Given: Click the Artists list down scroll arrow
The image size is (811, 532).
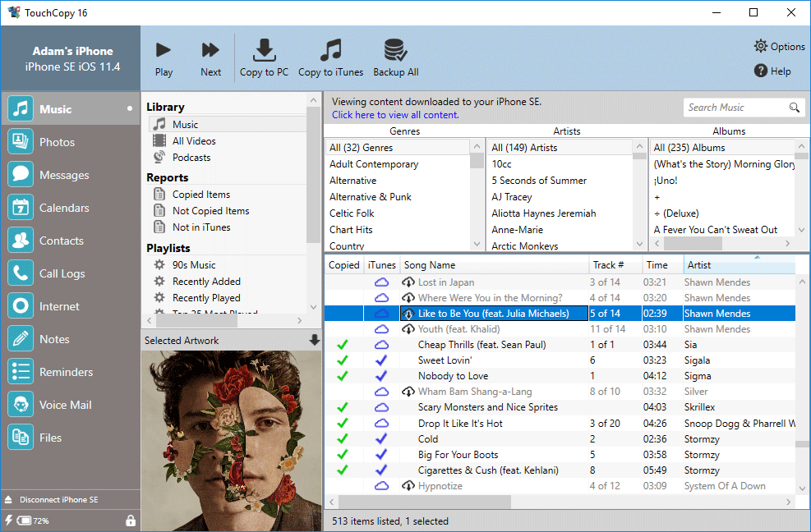Looking at the screenshot, I should click(639, 244).
